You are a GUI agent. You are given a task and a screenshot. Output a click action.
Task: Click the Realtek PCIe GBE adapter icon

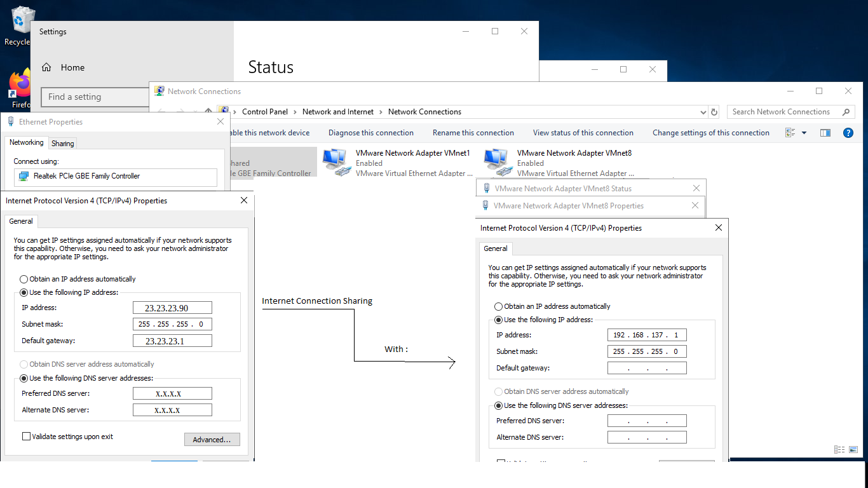[24, 176]
